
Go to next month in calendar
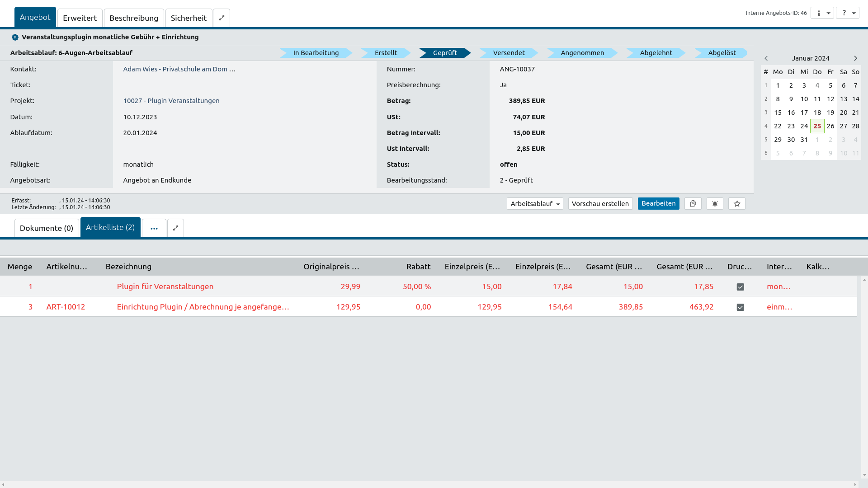(x=855, y=58)
